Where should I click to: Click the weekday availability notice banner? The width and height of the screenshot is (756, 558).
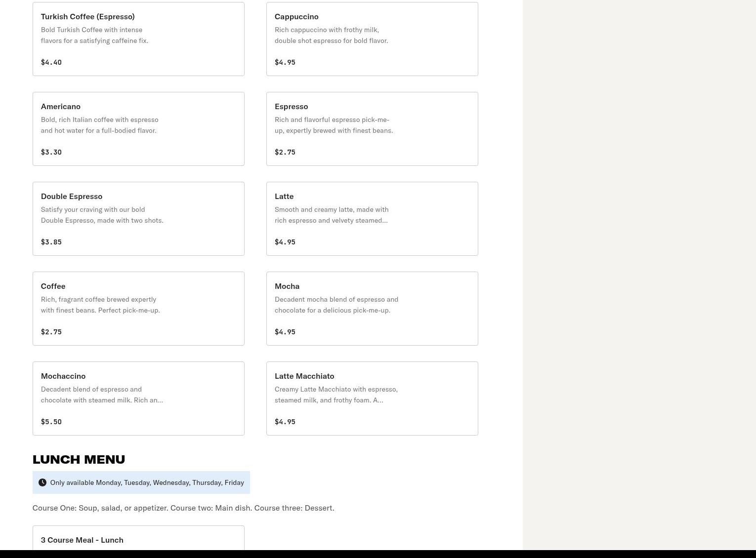point(147,482)
